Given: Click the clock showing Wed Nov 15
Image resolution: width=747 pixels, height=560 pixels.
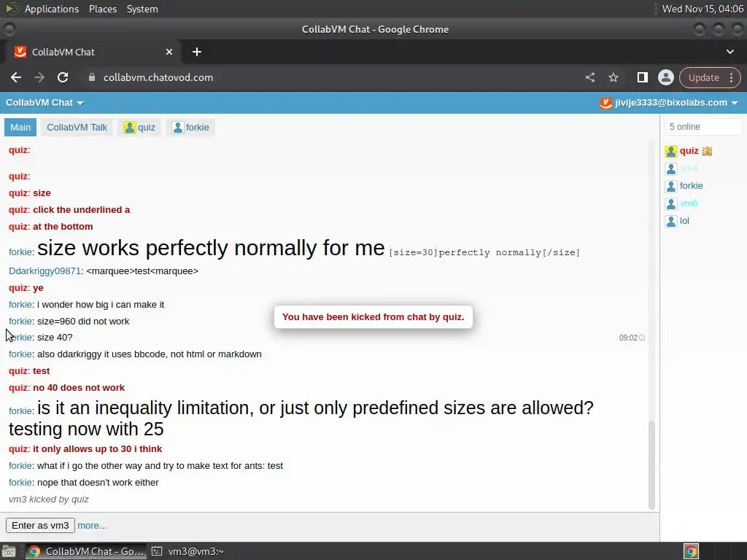Looking at the screenshot, I should point(703,9).
